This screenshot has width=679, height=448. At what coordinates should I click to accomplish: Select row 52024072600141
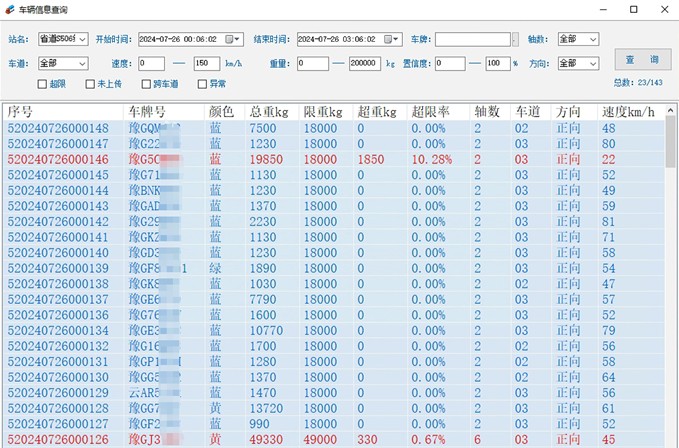click(333, 237)
